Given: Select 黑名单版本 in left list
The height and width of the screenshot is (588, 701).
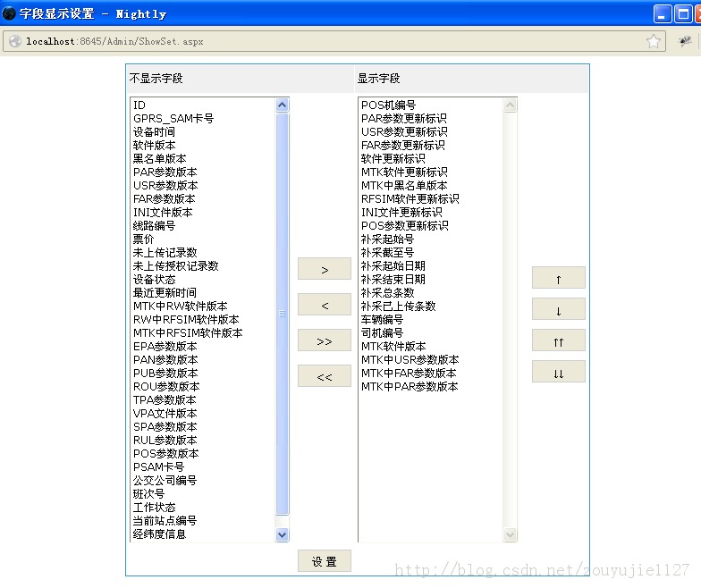Looking at the screenshot, I should point(204,159).
